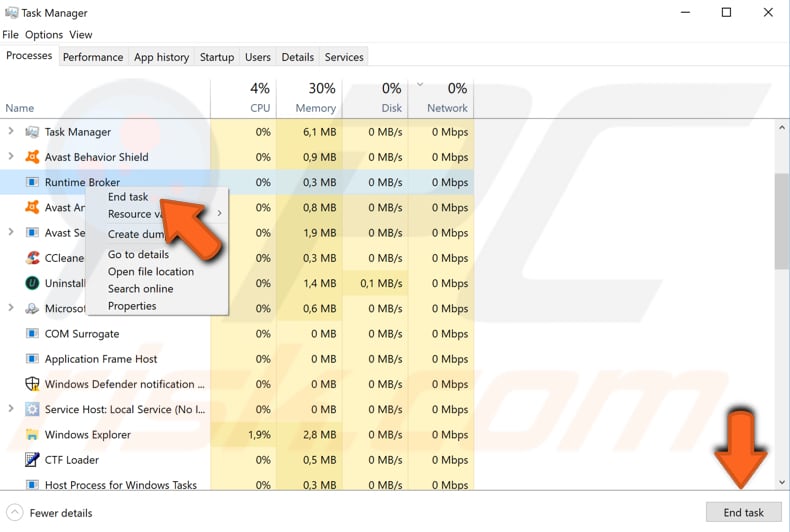The image size is (790, 532).
Task: Click Windows Explorer 1,9% CPU value
Action: [259, 434]
